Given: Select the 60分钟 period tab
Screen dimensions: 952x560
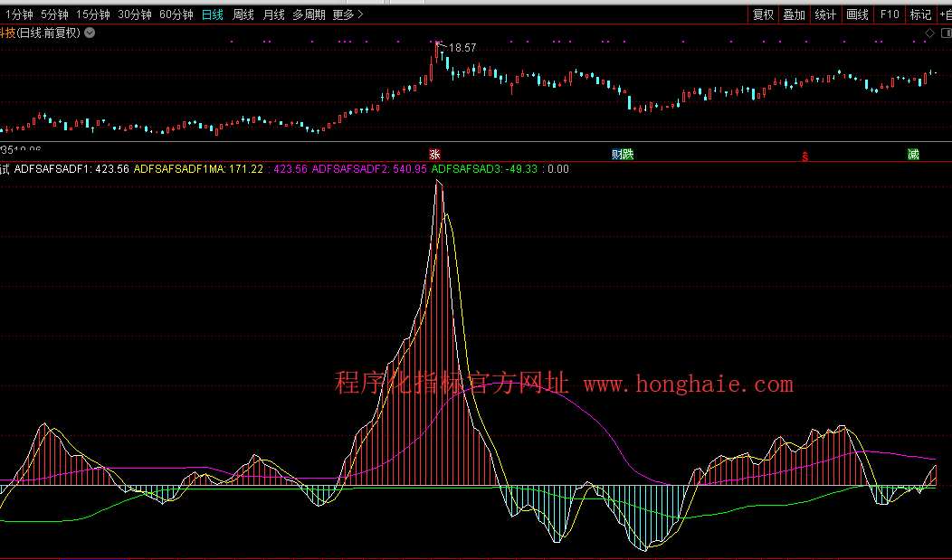Looking at the screenshot, I should tap(176, 14).
